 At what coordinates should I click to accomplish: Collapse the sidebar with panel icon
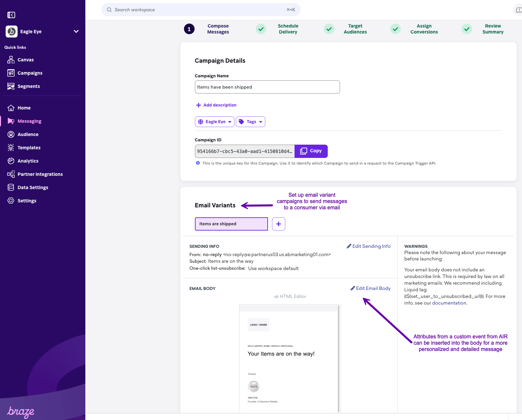coord(11,15)
